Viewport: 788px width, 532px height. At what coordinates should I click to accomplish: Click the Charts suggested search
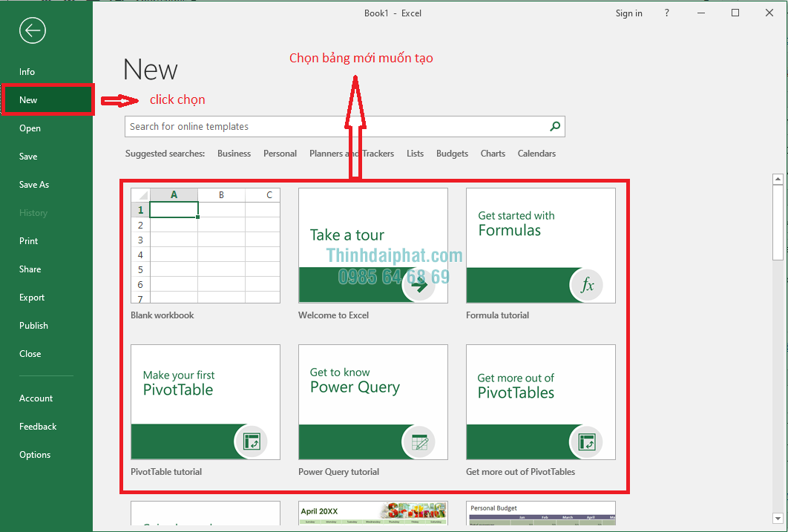(x=493, y=154)
